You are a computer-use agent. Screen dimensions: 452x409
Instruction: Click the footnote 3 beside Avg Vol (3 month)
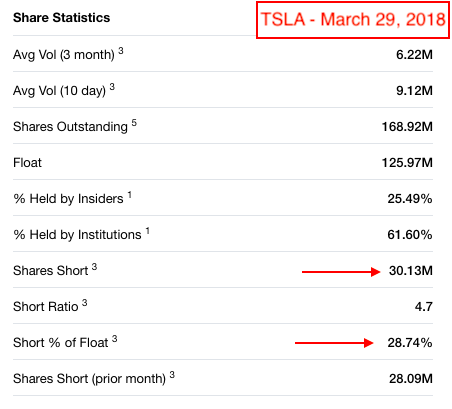point(121,51)
